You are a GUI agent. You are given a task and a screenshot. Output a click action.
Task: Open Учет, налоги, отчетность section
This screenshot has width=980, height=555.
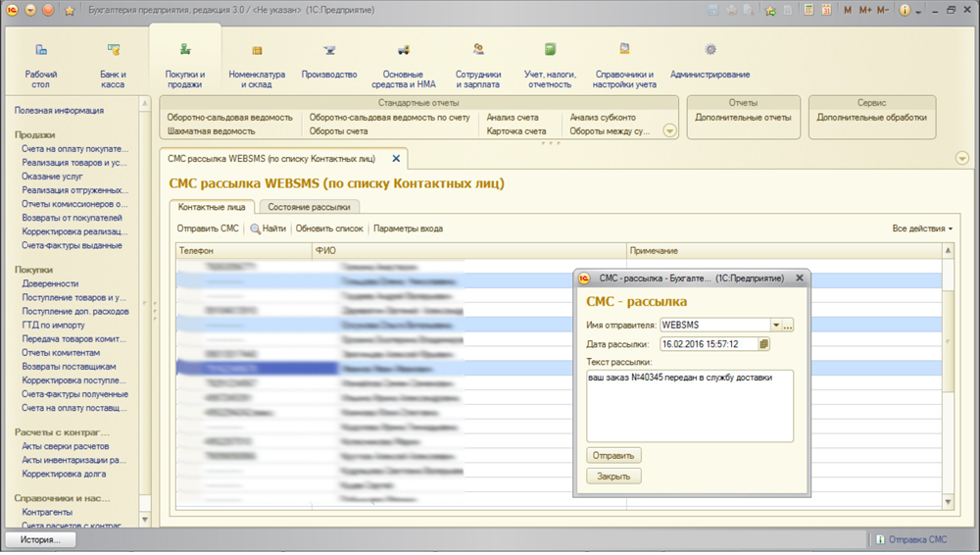550,66
